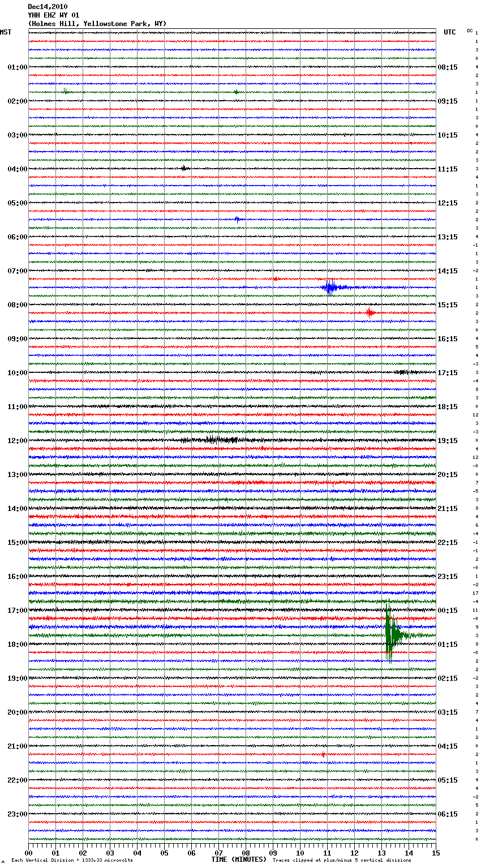
Task: Select the 21:00 MST time label
Action: tap(18, 746)
